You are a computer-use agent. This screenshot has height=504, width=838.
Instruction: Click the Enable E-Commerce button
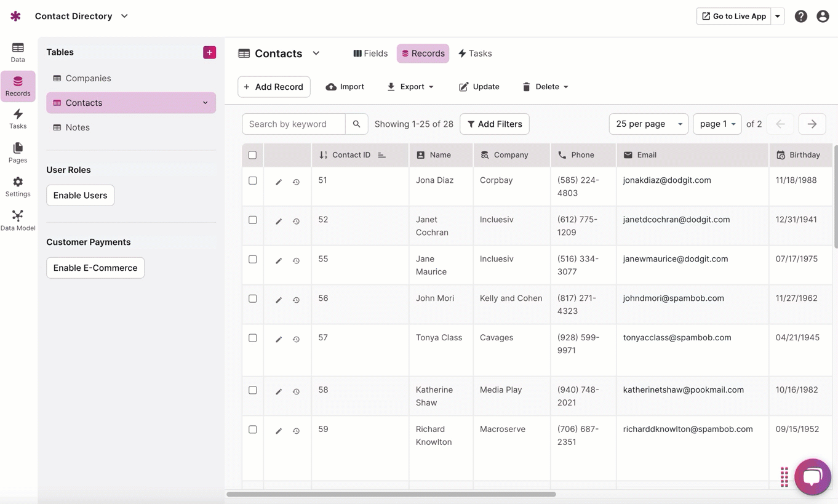(95, 268)
